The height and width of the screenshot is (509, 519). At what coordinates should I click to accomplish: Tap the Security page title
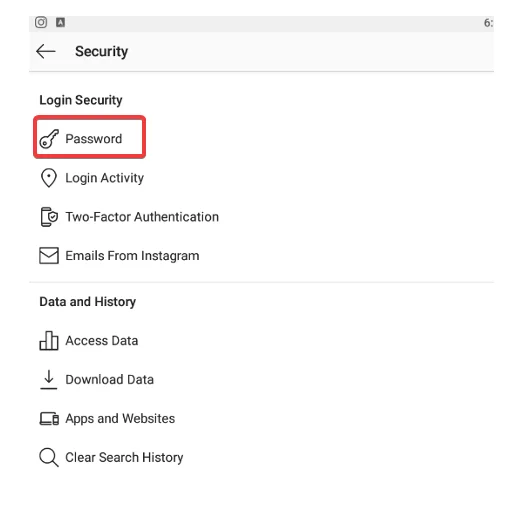(101, 52)
